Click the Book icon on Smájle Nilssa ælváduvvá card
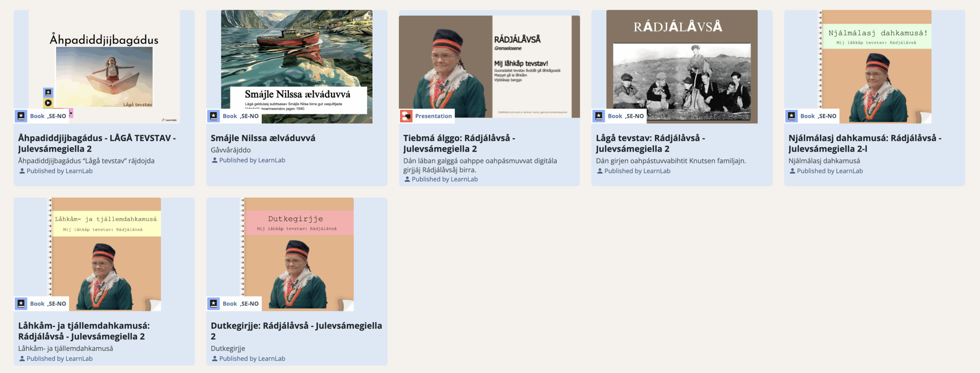The height and width of the screenshot is (373, 980). click(214, 116)
